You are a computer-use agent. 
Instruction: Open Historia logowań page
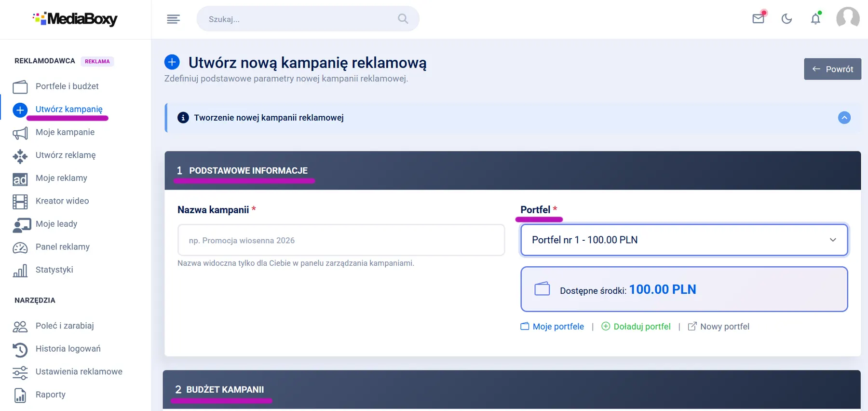[x=68, y=349]
